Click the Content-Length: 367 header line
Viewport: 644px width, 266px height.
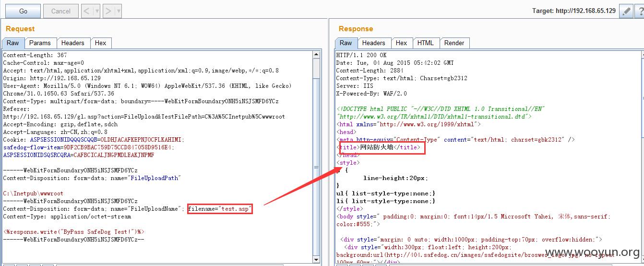[x=35, y=55]
